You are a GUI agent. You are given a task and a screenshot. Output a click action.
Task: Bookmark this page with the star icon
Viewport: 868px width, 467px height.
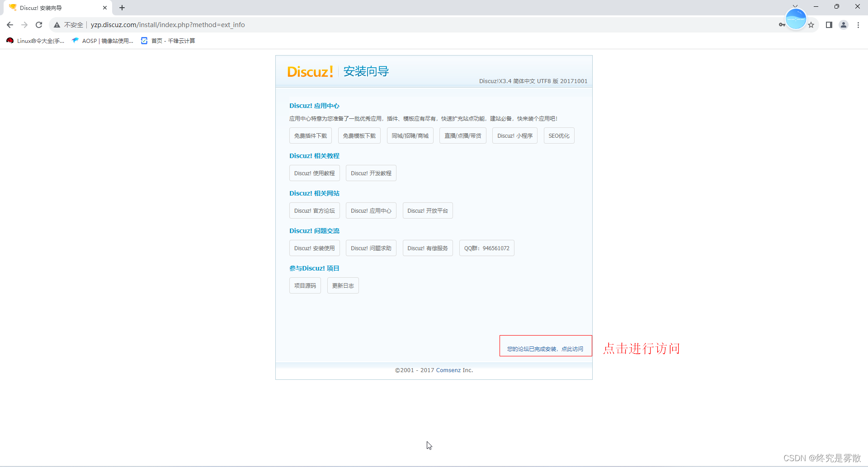click(811, 25)
